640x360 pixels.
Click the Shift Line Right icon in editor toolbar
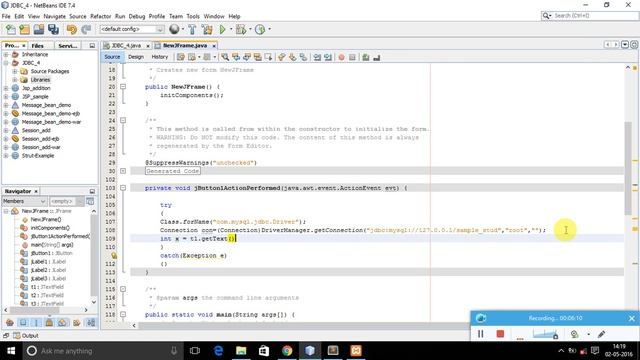point(328,57)
